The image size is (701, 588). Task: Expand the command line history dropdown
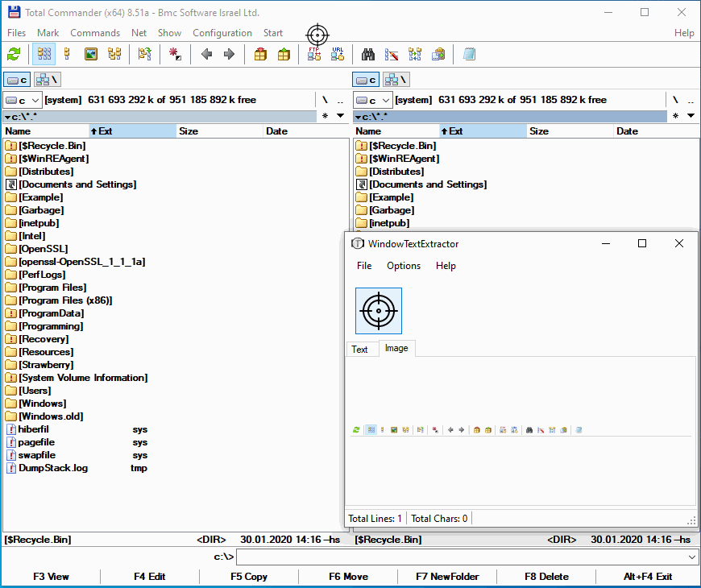[691, 557]
